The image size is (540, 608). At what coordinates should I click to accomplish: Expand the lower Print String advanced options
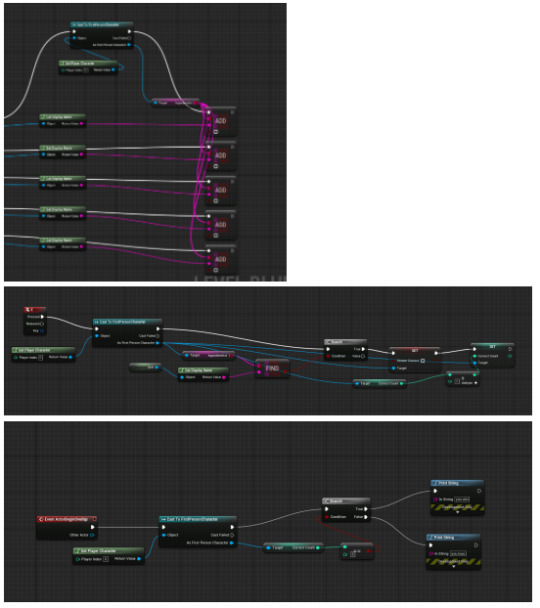pyautogui.click(x=454, y=567)
